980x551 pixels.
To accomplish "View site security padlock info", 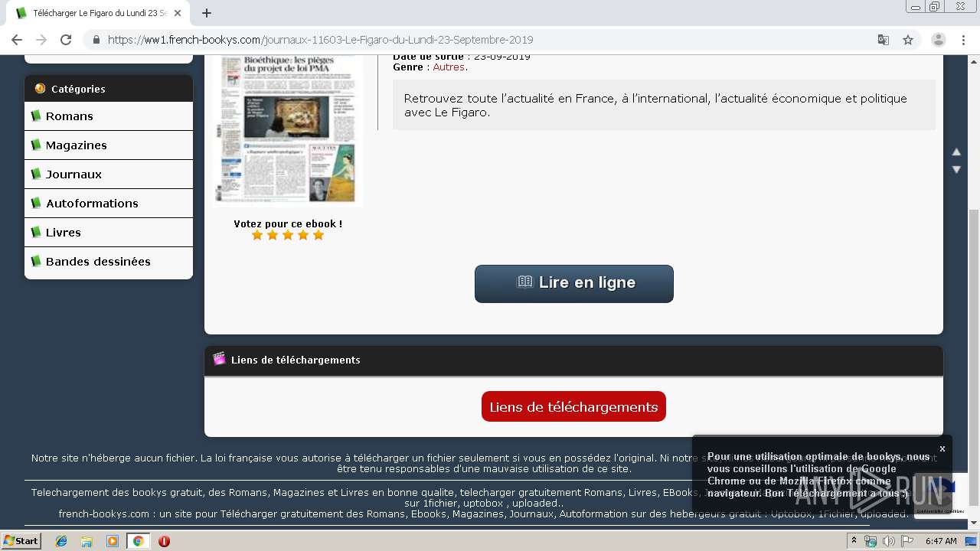I will pos(96,40).
